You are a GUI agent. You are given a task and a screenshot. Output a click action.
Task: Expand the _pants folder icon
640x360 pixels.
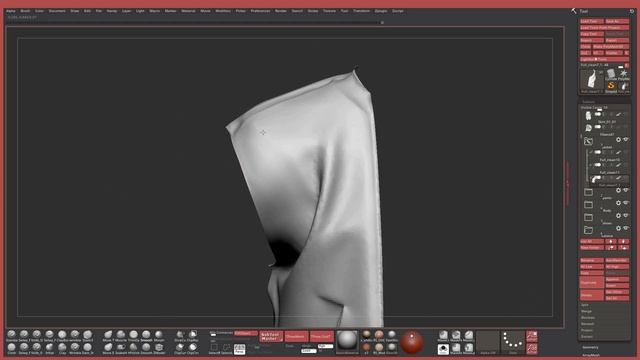point(588,191)
